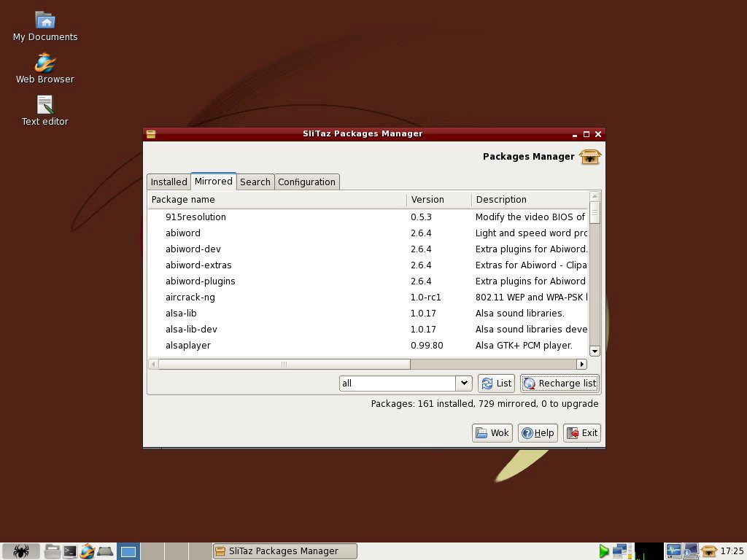
Task: Open the file manager taskbar icon
Action: (x=52, y=551)
